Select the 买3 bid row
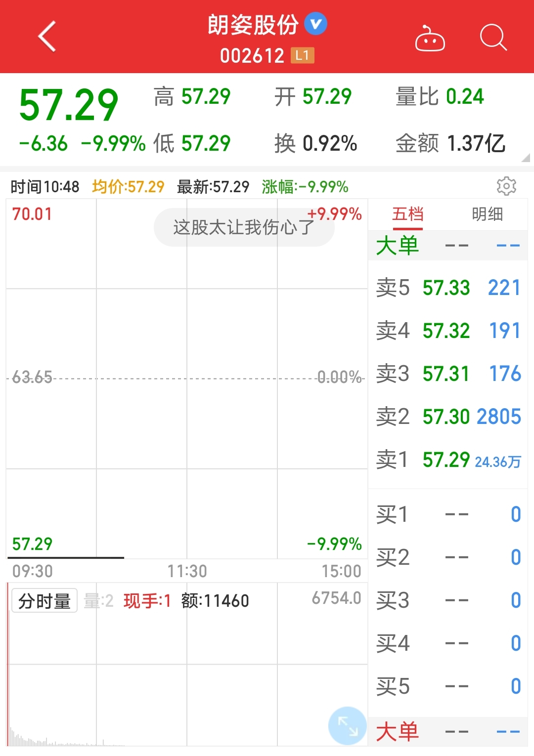Viewport: 534px width, 756px height. pyautogui.click(x=448, y=600)
